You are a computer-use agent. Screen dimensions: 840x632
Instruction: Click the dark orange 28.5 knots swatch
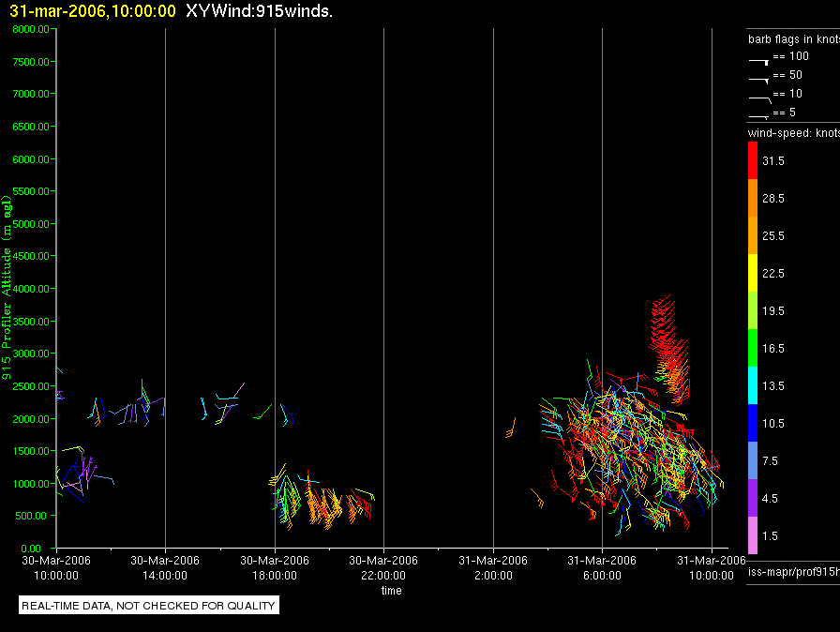(753, 198)
